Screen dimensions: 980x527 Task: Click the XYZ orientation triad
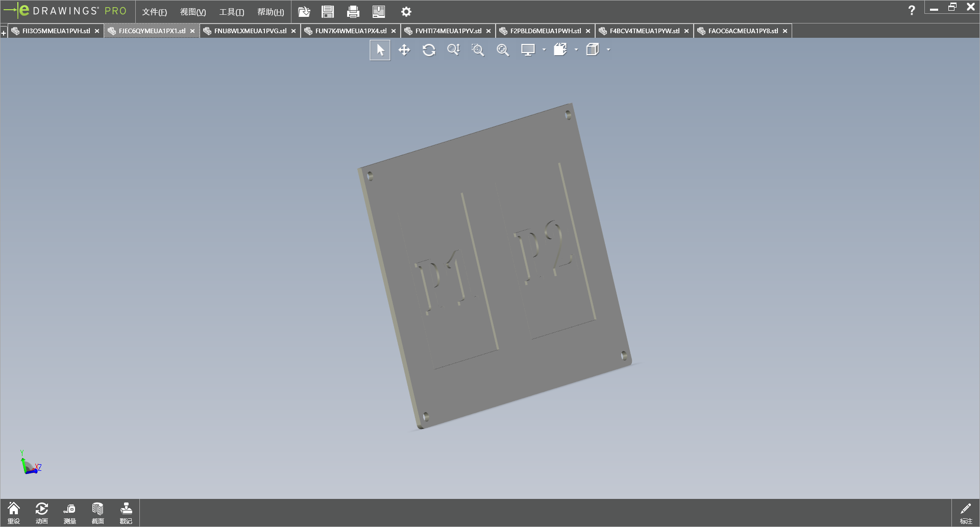(30, 463)
